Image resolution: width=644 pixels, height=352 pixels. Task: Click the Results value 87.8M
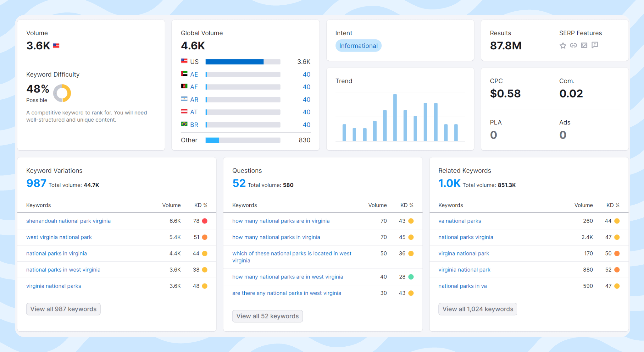[x=506, y=46]
